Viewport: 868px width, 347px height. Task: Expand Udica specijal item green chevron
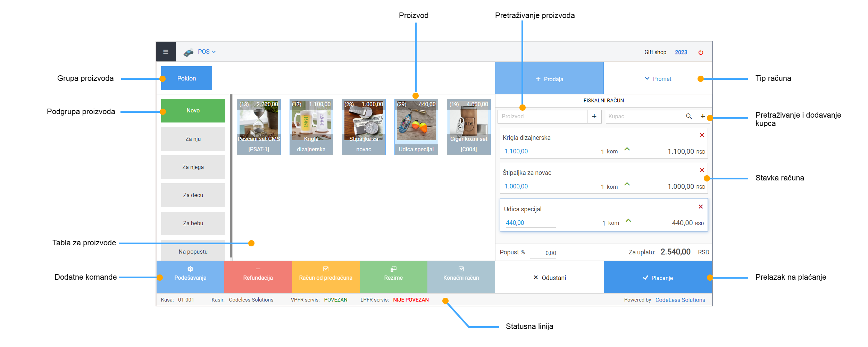[x=628, y=221]
